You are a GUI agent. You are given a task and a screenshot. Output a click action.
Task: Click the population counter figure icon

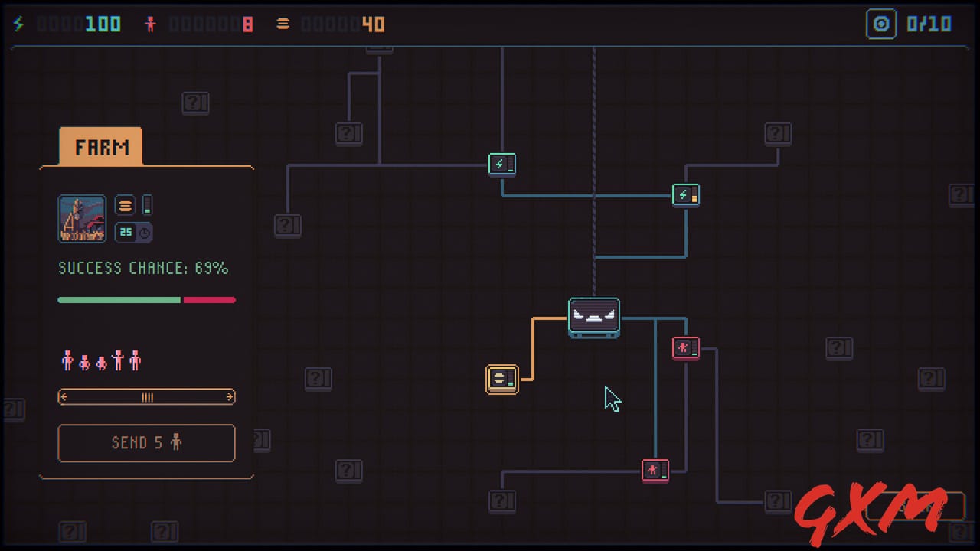[151, 24]
